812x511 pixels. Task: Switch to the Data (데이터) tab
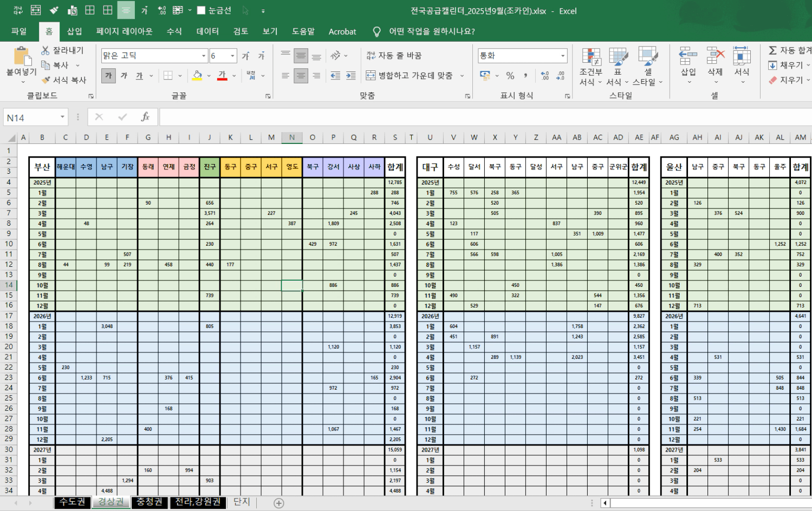[207, 31]
